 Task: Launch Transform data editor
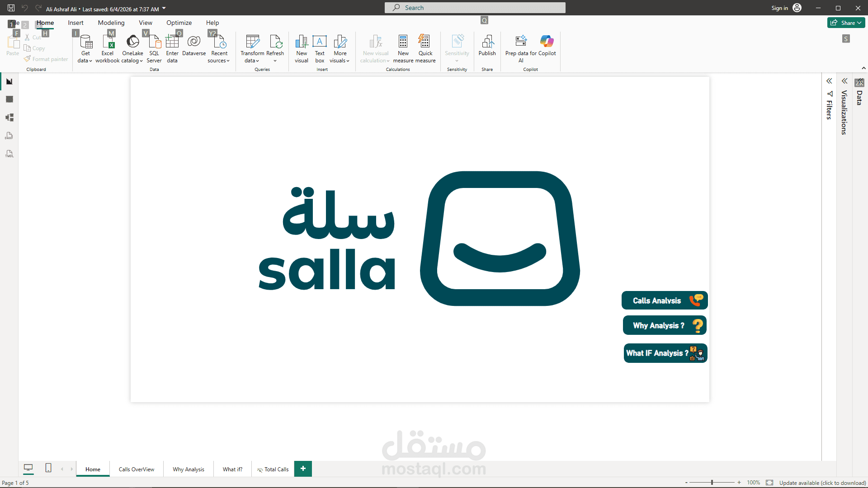pyautogui.click(x=252, y=49)
